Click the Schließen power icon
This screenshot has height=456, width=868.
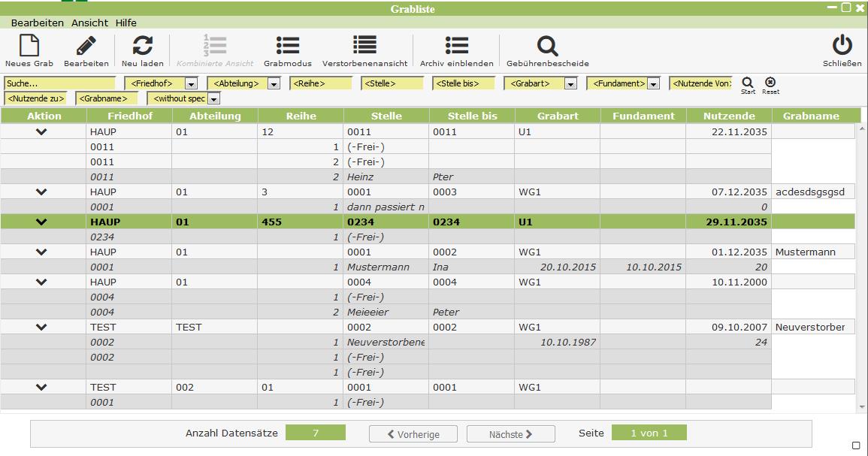pos(842,47)
